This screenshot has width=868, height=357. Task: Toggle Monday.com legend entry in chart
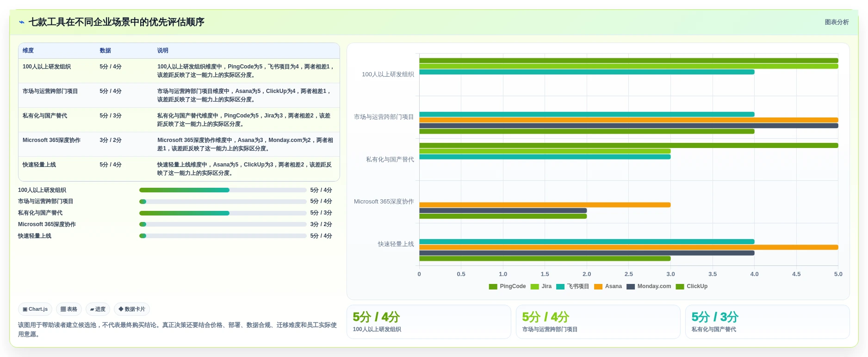(x=649, y=287)
